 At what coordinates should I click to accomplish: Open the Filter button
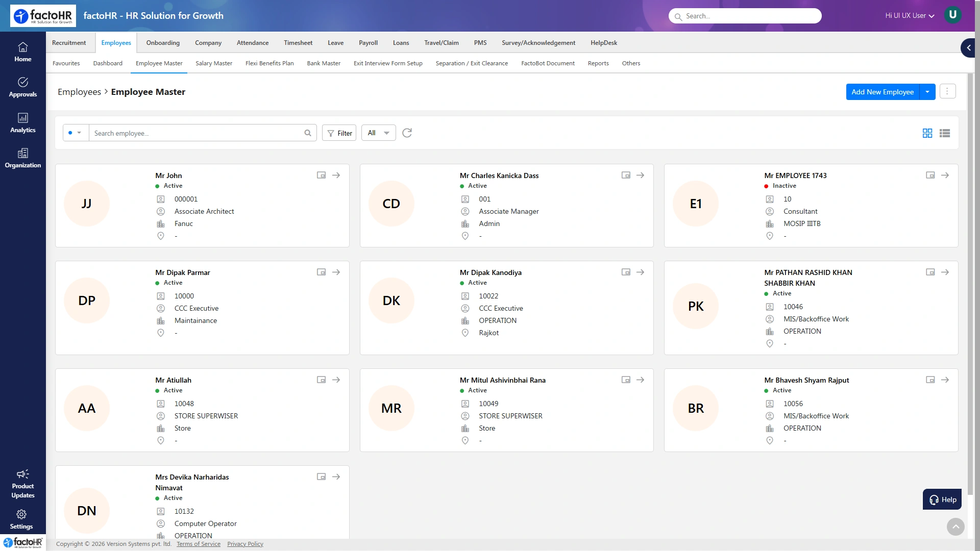[x=339, y=133]
